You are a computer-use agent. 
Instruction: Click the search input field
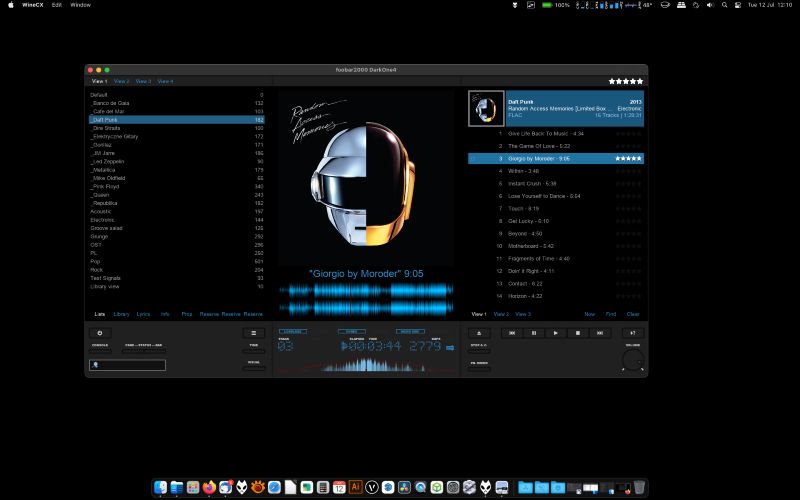click(x=127, y=365)
